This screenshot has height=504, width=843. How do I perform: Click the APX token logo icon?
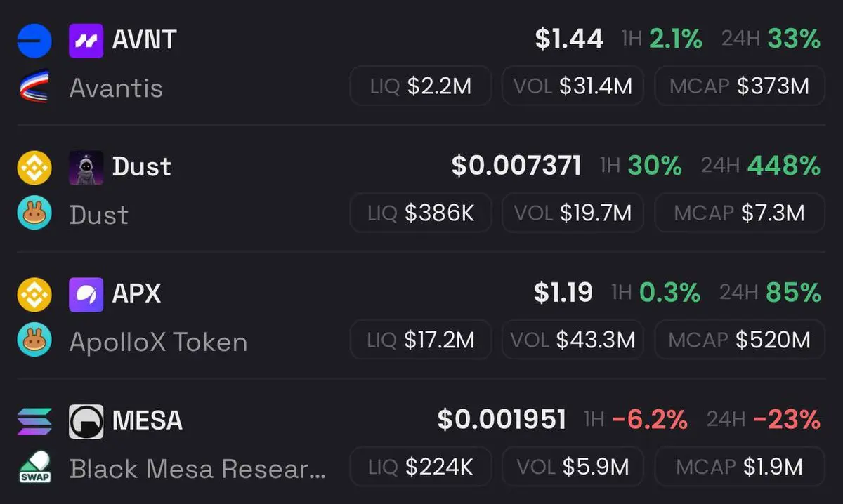(86, 294)
